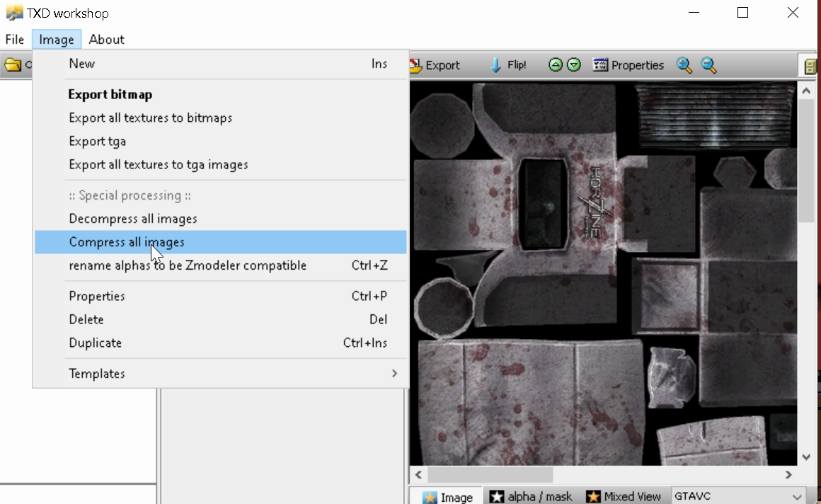Select Export bitmap menu entry
Image resolution: width=821 pixels, height=504 pixels.
(220, 94)
